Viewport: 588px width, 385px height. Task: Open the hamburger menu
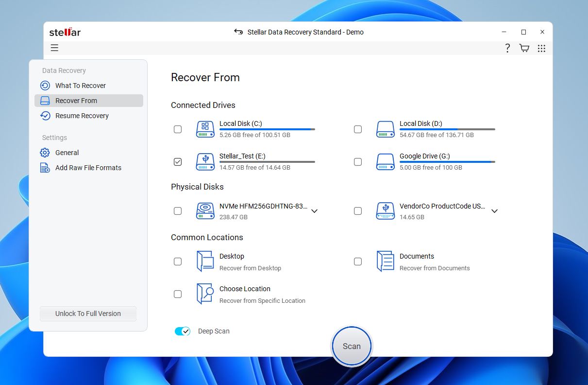click(54, 48)
